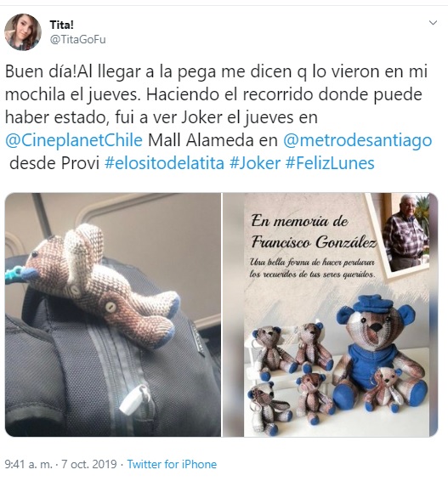Open Tita!'s profile avatar picture
Viewport: 448px width, 481px height.
coord(23,32)
